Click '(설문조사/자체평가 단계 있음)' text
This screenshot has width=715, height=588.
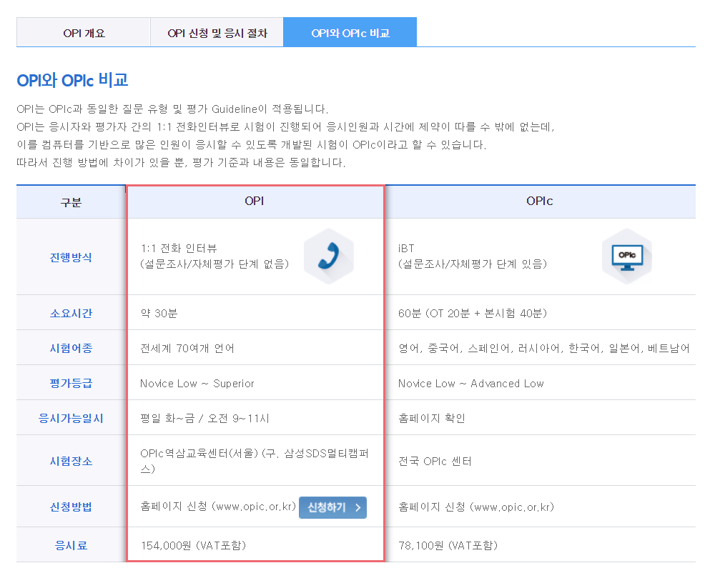coord(473,264)
